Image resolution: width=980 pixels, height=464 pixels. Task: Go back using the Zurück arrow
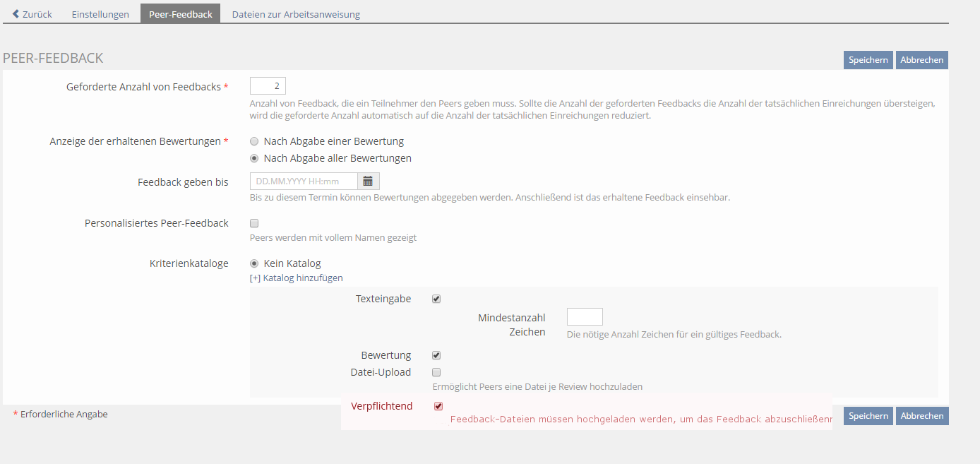pyautogui.click(x=32, y=14)
